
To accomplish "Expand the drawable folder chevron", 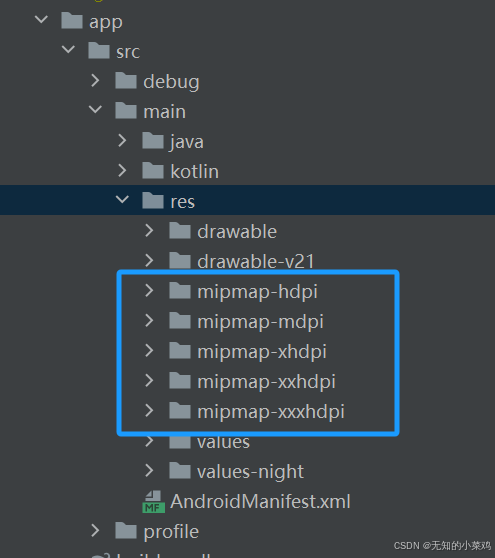I will tap(149, 231).
